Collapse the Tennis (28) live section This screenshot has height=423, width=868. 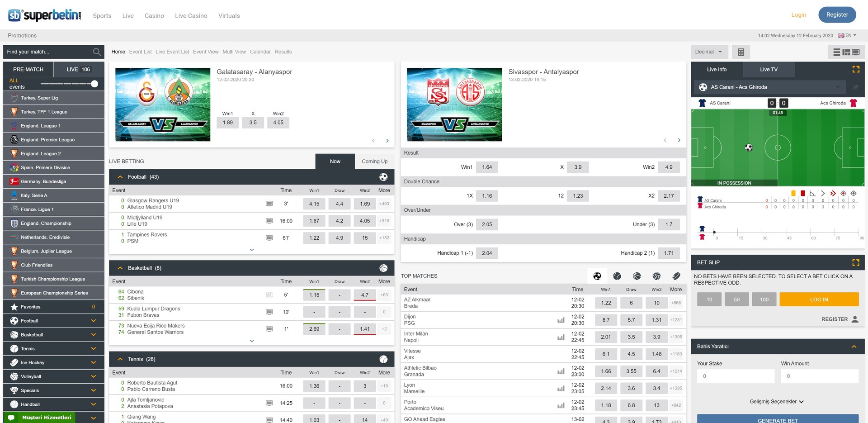[x=120, y=359]
